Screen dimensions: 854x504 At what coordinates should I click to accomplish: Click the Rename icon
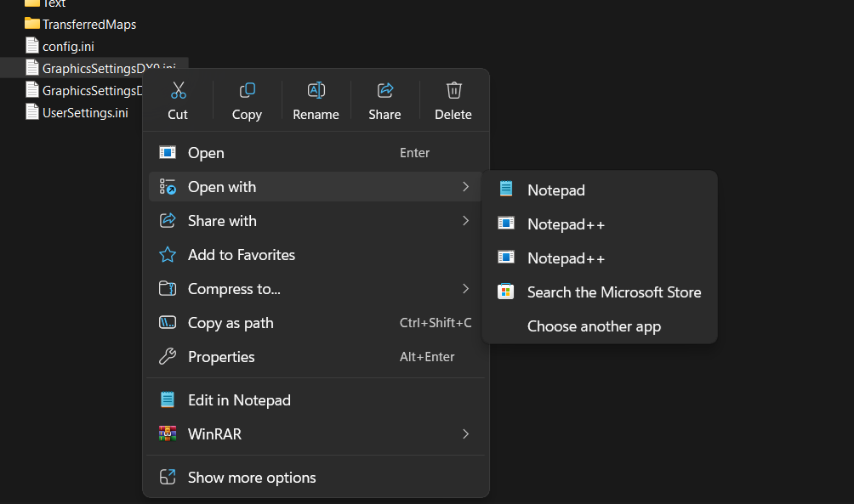(316, 90)
